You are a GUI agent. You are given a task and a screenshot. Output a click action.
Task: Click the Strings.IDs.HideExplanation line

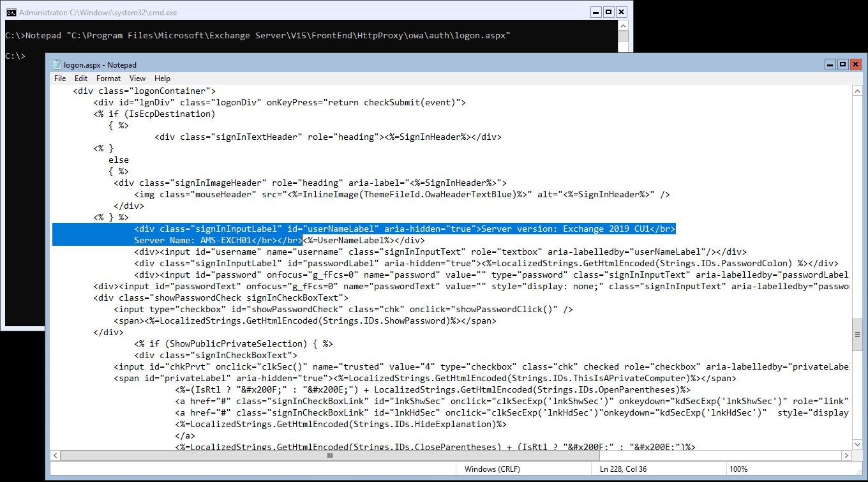341,424
